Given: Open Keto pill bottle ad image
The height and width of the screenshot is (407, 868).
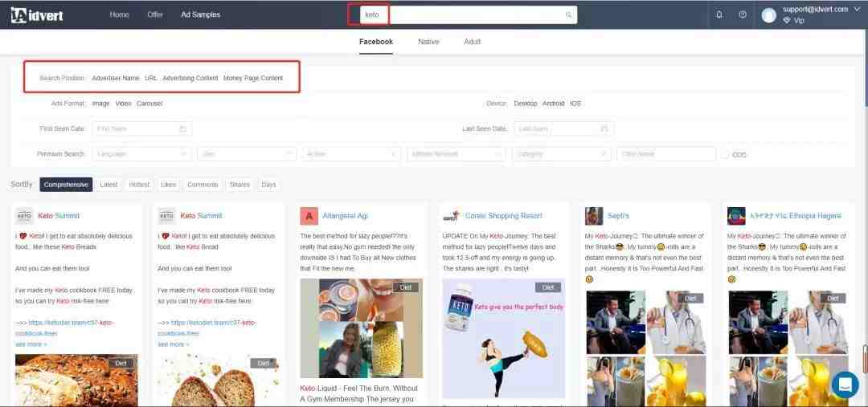Looking at the screenshot, I should click(504, 339).
